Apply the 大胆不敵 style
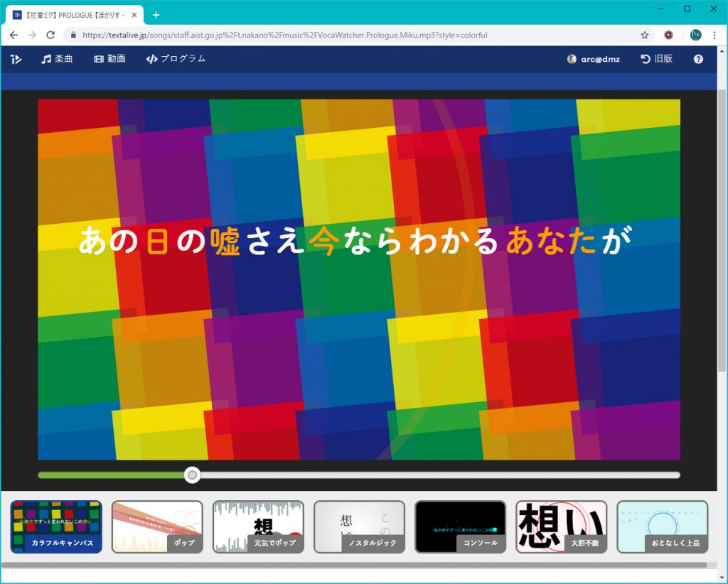This screenshot has height=584, width=728. pos(561,526)
